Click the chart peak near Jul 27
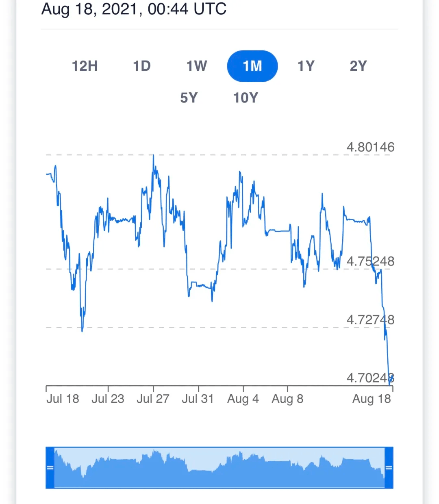Image resolution: width=439 pixels, height=504 pixels. coord(153,156)
